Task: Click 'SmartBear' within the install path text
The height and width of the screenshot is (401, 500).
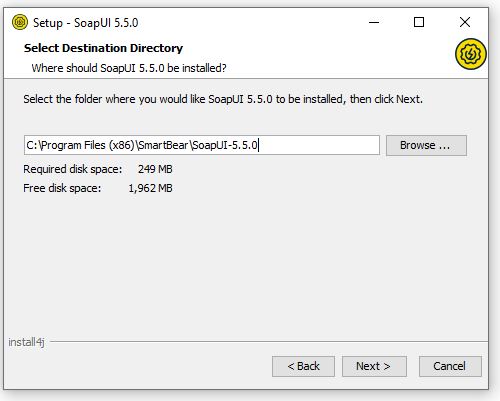Action: pos(163,145)
